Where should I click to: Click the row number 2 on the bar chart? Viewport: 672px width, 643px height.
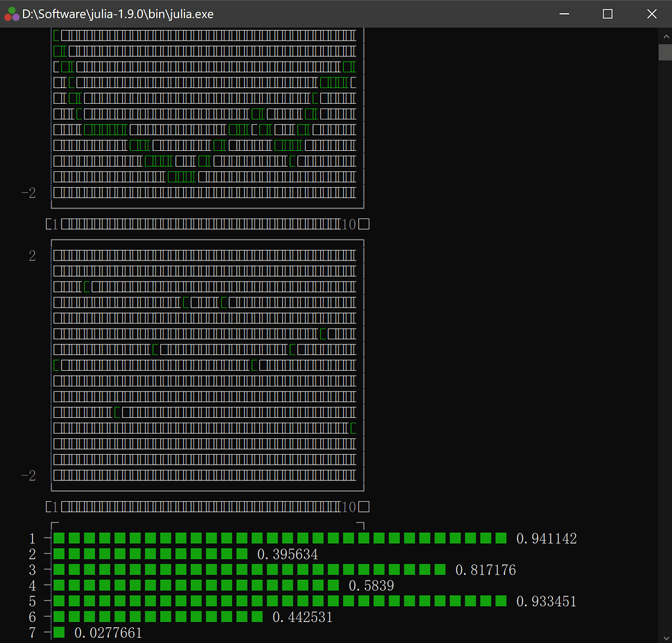(31, 554)
